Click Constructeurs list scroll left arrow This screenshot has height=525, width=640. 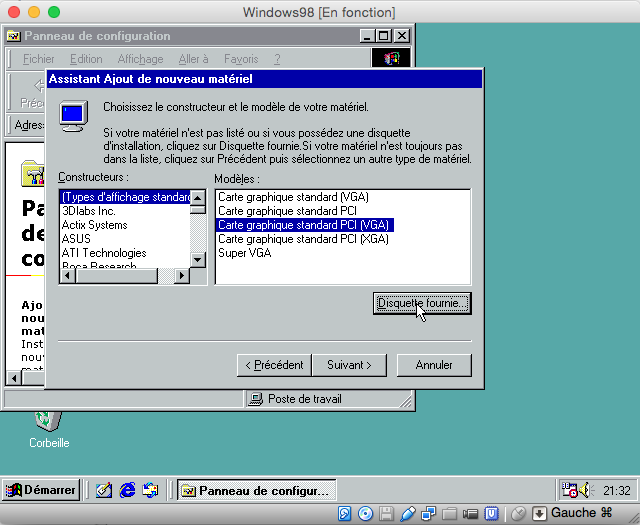coord(68,276)
